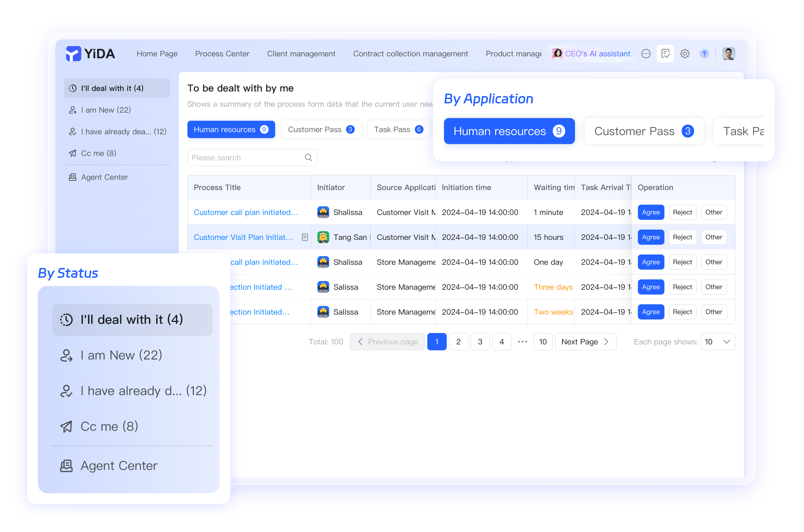Click the YiDA logo icon

click(73, 54)
